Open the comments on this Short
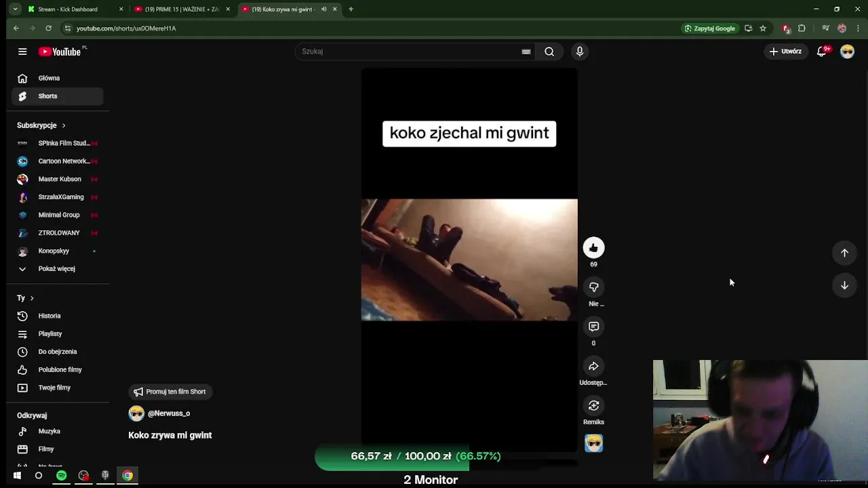The image size is (868, 488). [x=593, y=327]
